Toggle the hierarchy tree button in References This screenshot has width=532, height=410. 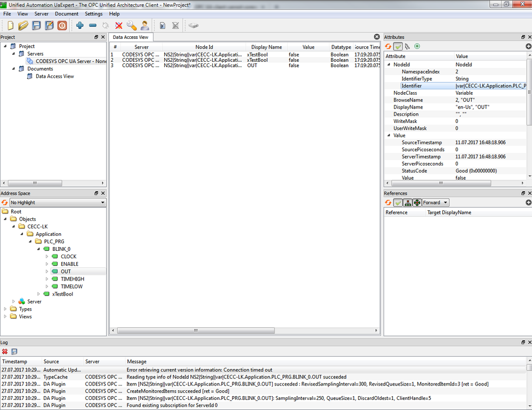[x=407, y=203]
